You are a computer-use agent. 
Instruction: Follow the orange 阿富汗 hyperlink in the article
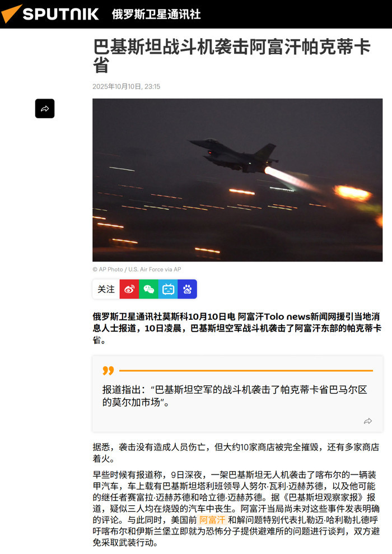[x=212, y=520]
